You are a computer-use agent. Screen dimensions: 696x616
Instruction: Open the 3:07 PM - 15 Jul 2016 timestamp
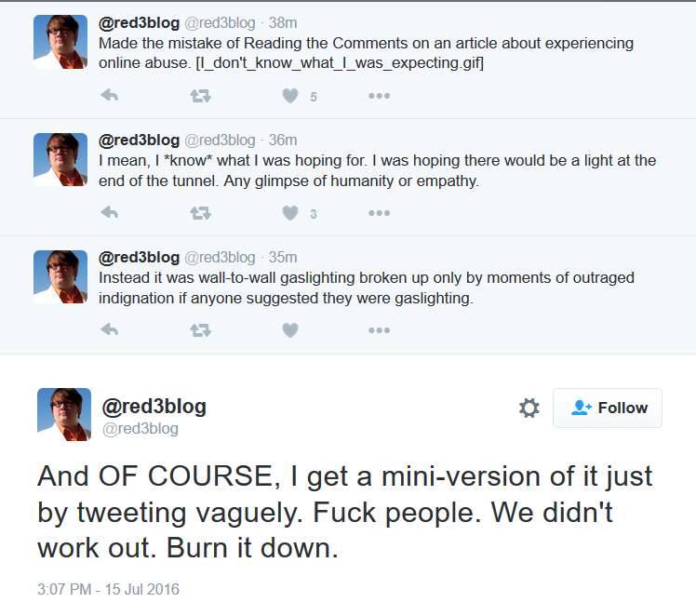click(x=108, y=589)
